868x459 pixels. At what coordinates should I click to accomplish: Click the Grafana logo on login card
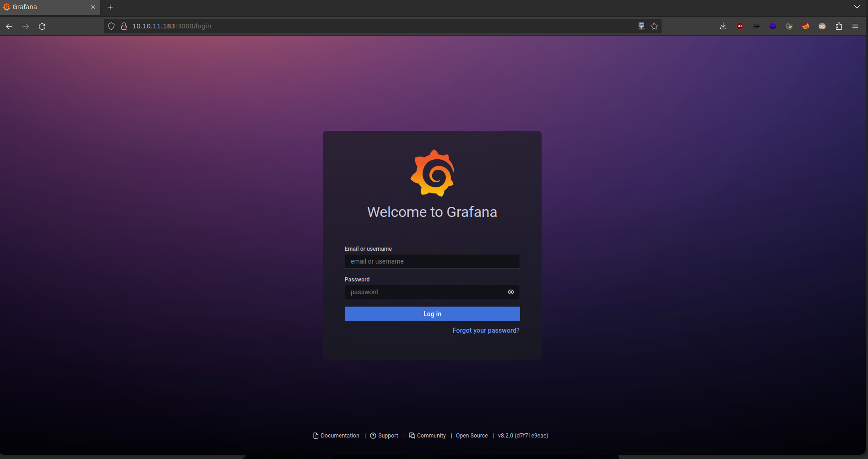pyautogui.click(x=432, y=173)
